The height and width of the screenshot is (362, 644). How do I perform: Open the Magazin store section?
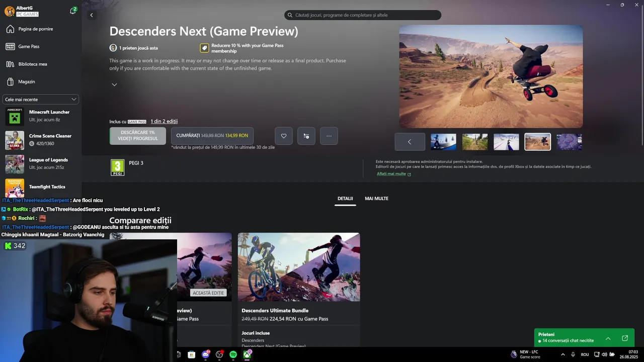point(41,81)
